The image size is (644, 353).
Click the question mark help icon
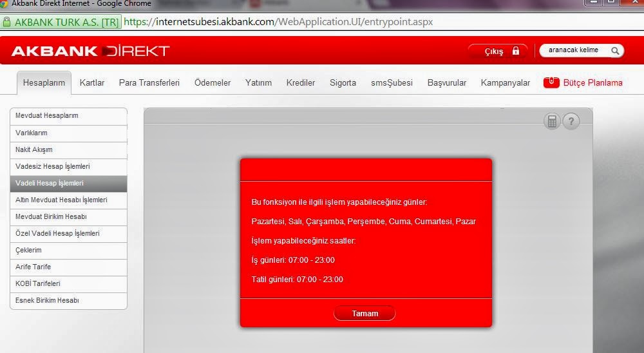pyautogui.click(x=571, y=121)
